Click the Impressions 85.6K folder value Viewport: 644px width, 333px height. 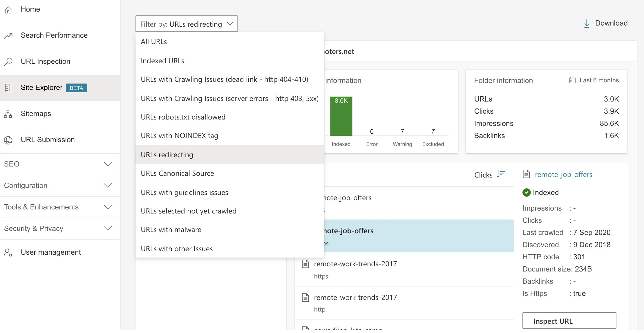(x=609, y=124)
